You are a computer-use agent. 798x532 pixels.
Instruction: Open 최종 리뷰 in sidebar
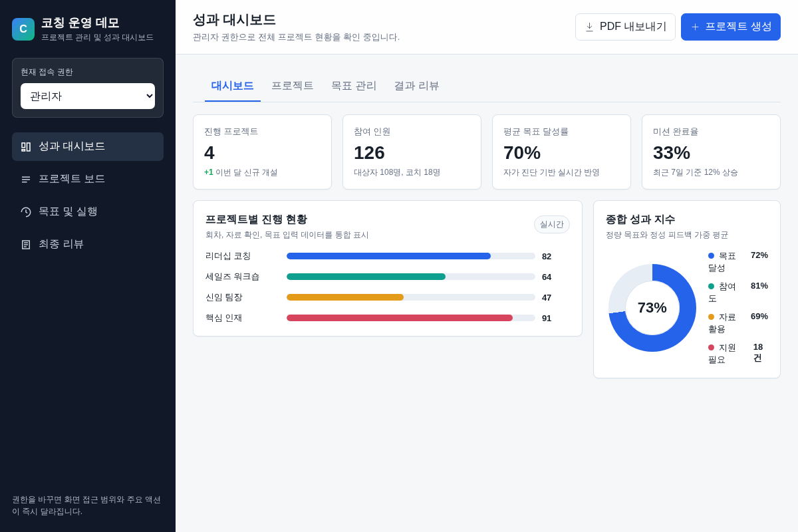pos(88,244)
